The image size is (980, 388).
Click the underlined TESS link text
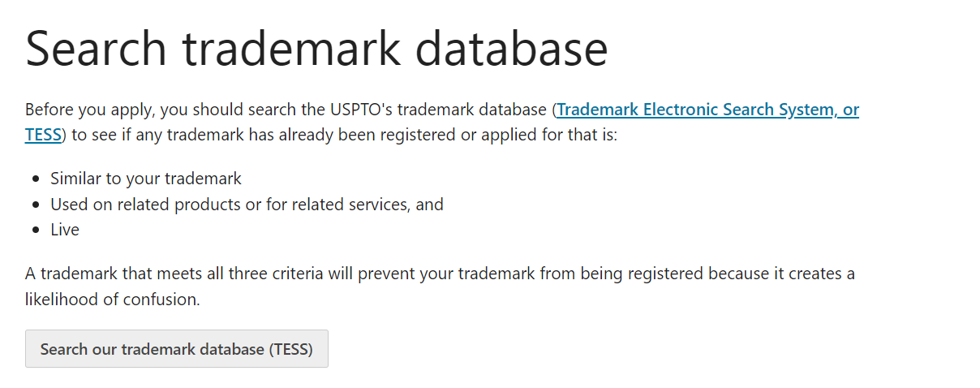tap(43, 135)
